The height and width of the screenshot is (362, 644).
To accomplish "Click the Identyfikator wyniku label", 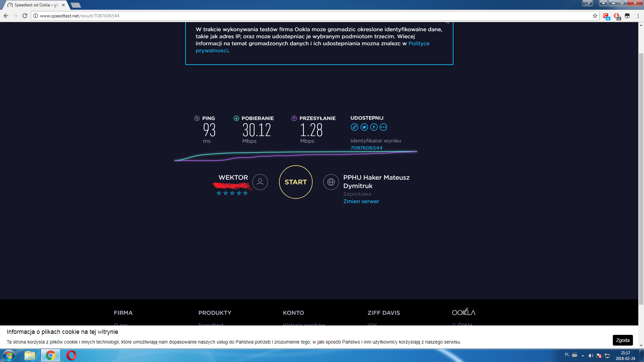I will pyautogui.click(x=376, y=141).
